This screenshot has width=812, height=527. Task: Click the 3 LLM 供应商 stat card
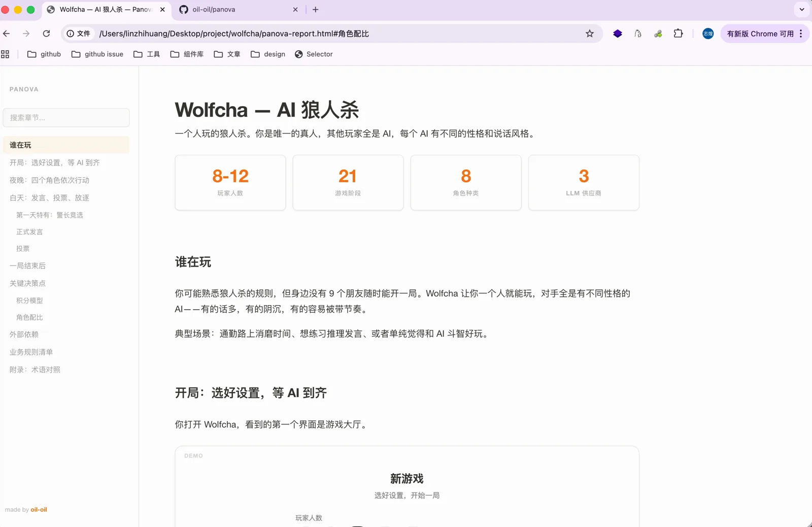tap(584, 183)
